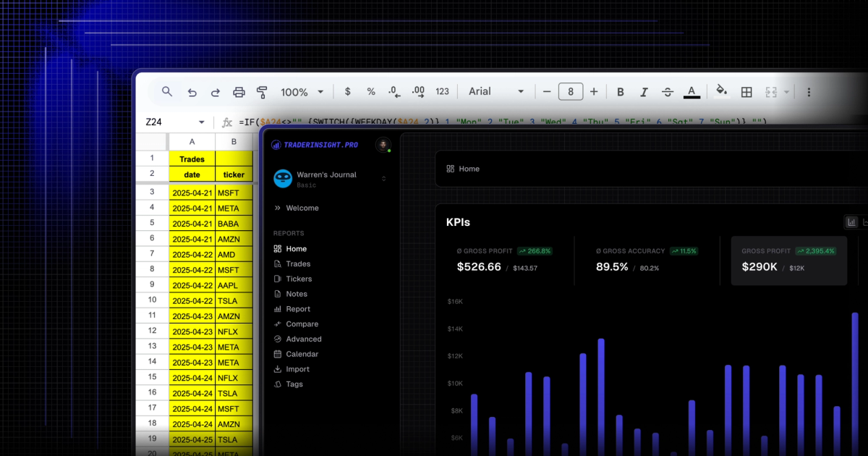Activate the paint format roller tool

click(x=262, y=92)
